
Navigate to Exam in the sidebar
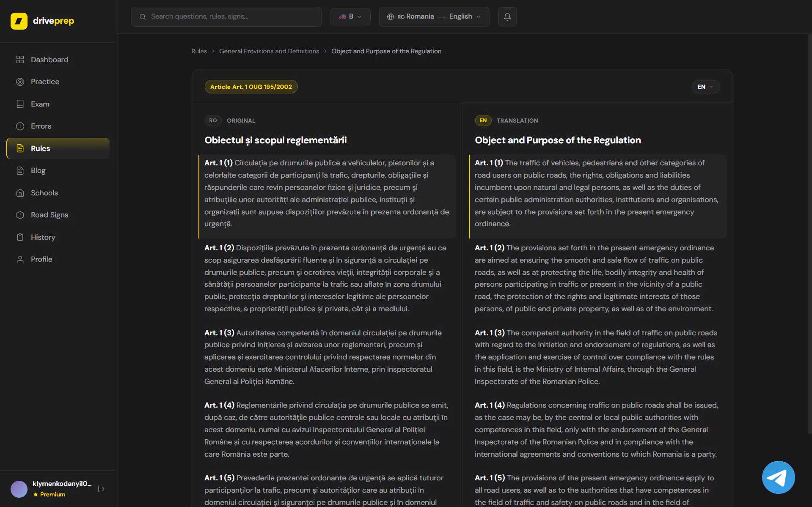pos(58,104)
